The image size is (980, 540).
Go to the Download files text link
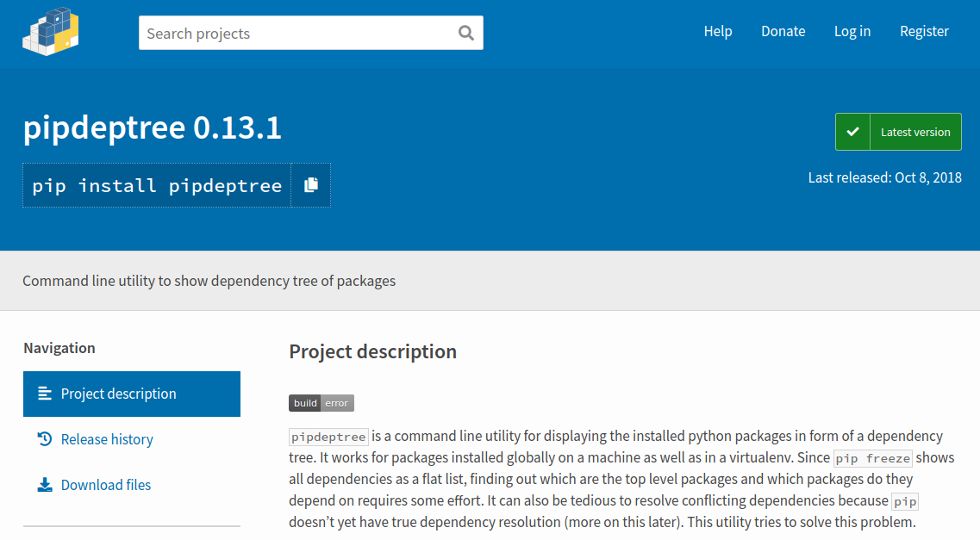106,485
